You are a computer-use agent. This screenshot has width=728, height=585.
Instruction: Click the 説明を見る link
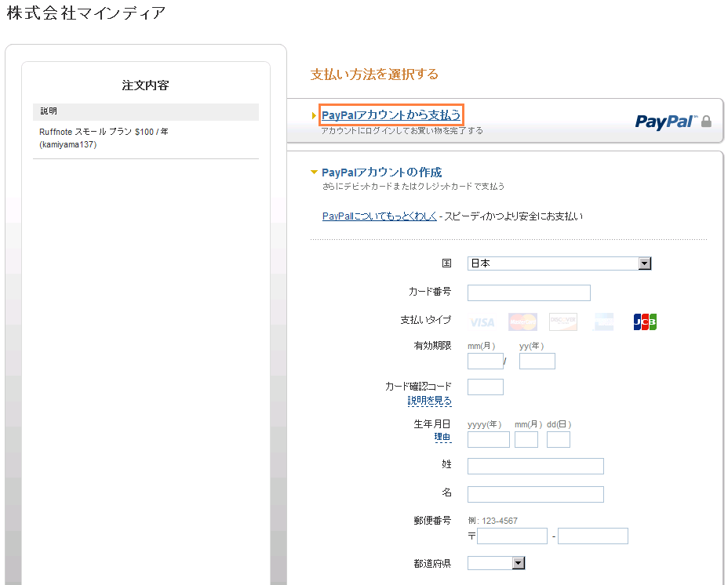pyautogui.click(x=429, y=401)
